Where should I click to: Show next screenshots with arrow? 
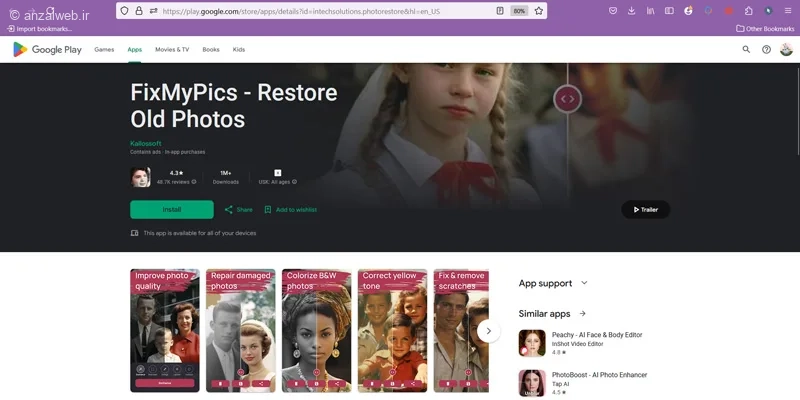[488, 331]
